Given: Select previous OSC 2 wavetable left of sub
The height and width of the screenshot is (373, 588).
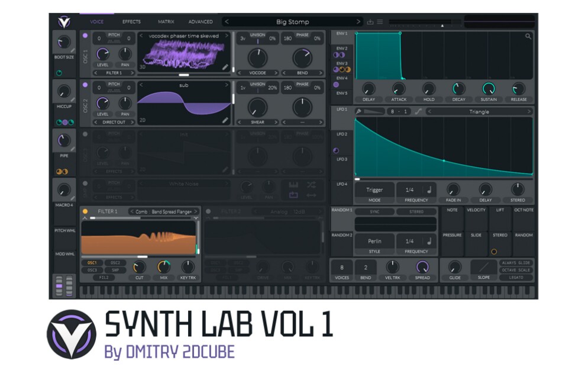Looking at the screenshot, I should pyautogui.click(x=141, y=85).
